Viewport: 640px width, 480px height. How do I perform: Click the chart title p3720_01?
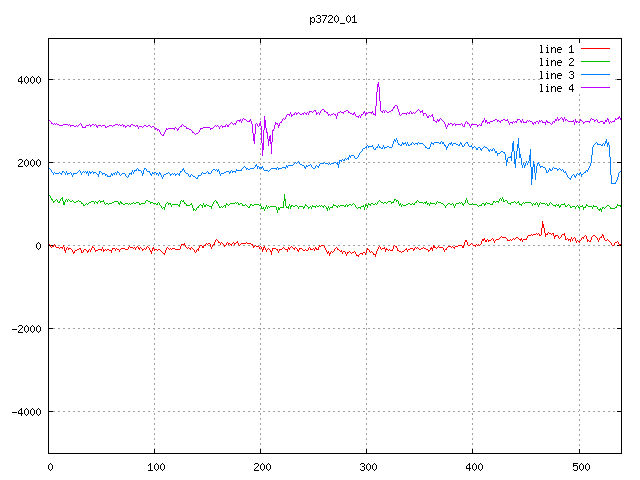[333, 19]
